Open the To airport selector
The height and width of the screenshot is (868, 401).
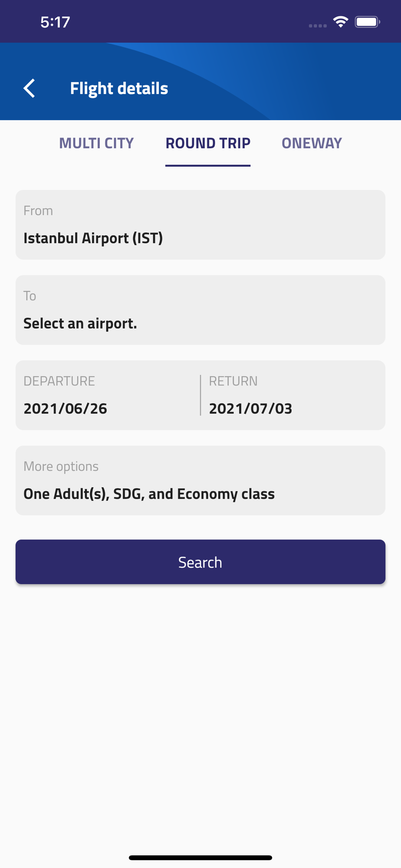[200, 310]
